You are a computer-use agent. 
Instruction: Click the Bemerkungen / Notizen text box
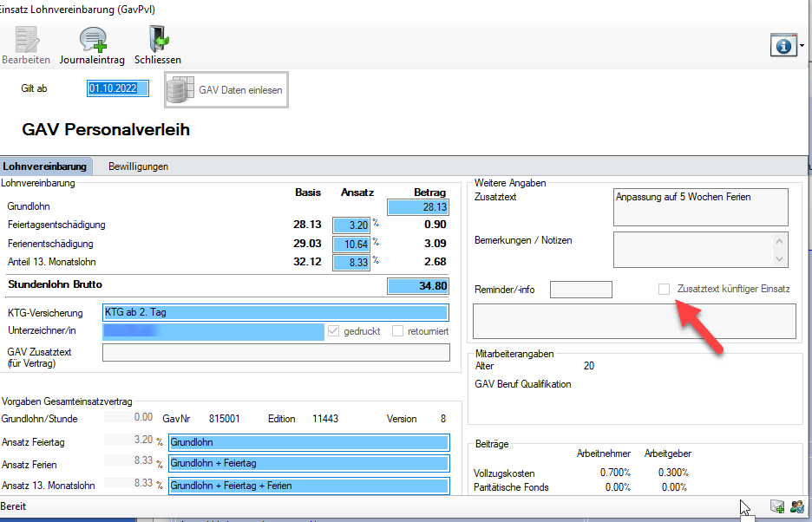[x=701, y=250]
